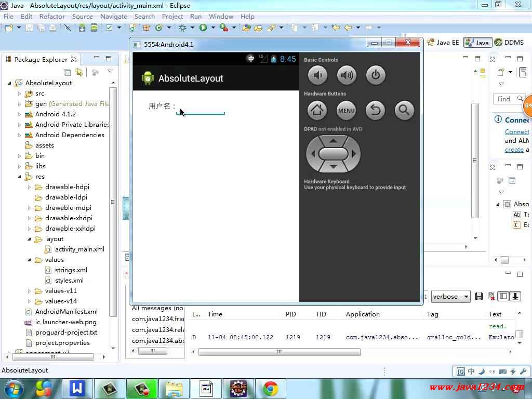
Task: Collapse All in Package Explorer
Action: (x=67, y=72)
